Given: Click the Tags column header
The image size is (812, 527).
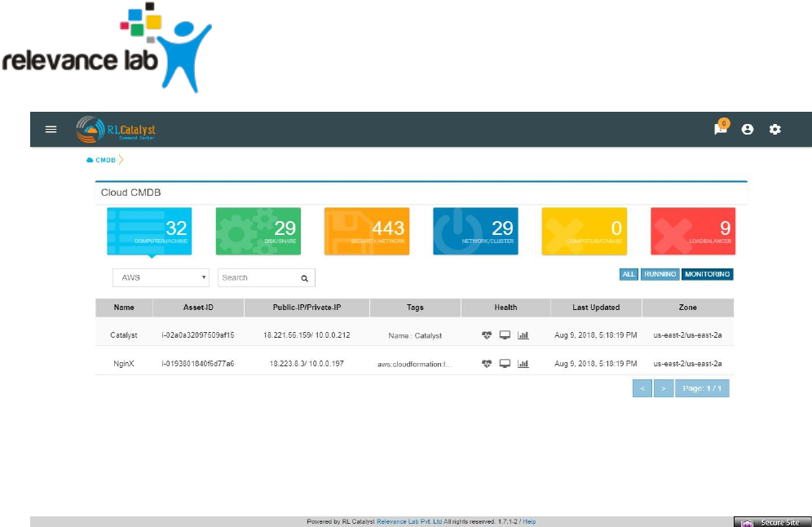Looking at the screenshot, I should (415, 308).
